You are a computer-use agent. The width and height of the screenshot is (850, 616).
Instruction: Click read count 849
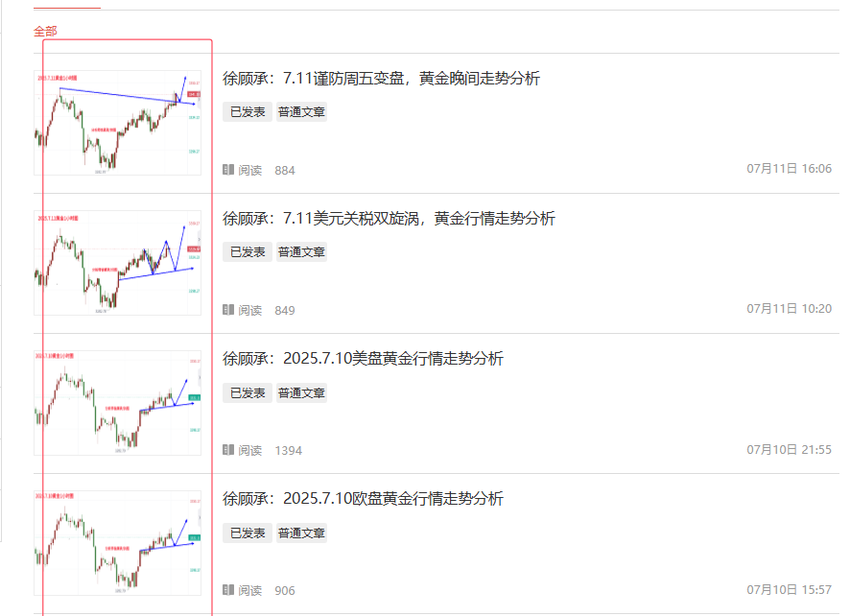click(285, 311)
